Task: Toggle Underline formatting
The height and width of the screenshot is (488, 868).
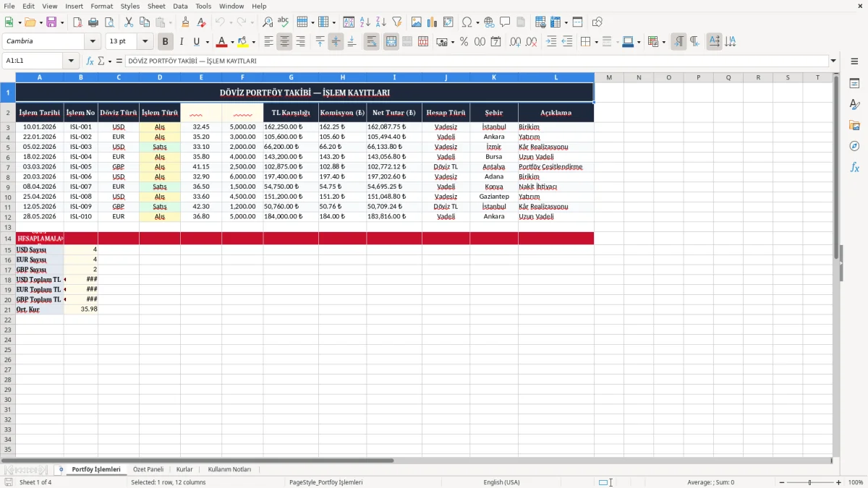Action: (196, 42)
